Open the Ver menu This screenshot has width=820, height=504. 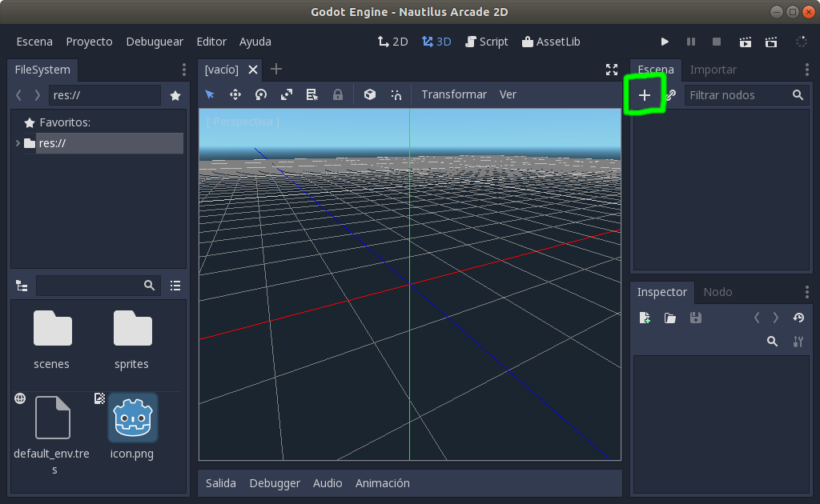click(x=508, y=94)
